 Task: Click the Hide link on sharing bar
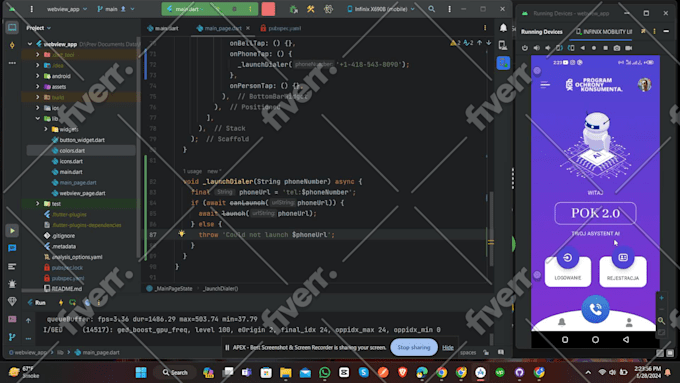(x=448, y=347)
